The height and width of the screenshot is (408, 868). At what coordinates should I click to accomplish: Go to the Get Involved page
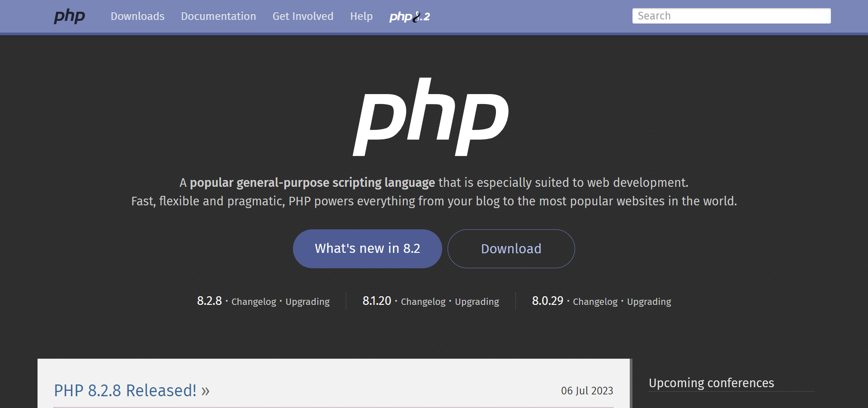click(x=303, y=16)
